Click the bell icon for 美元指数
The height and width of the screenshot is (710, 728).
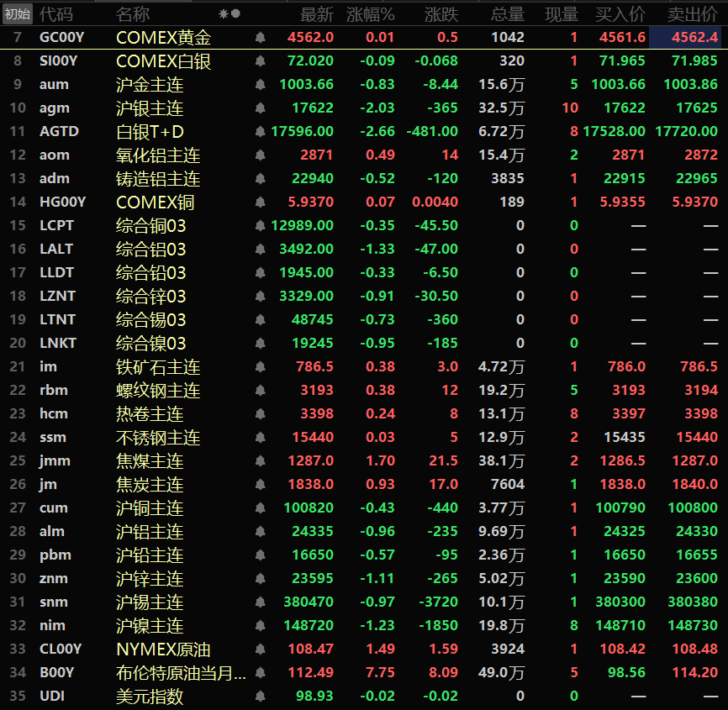260,697
